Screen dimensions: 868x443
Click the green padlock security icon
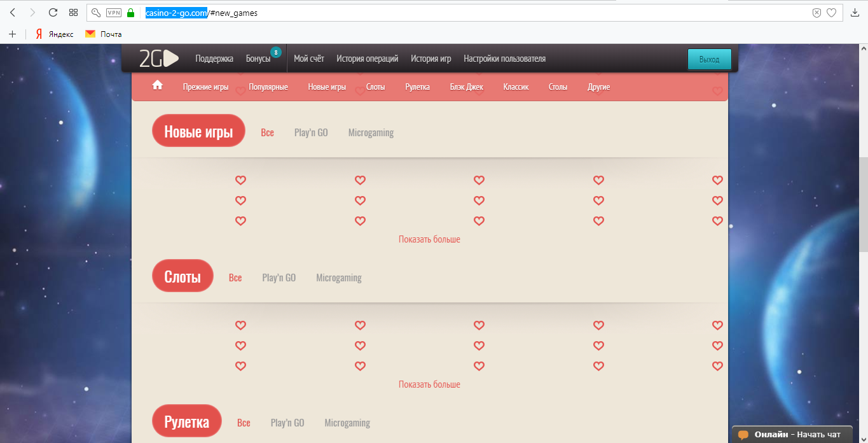click(131, 13)
